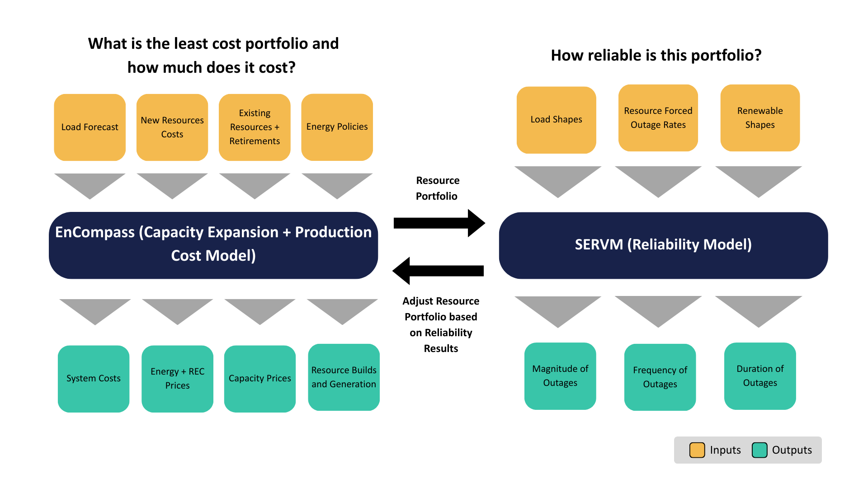This screenshot has height=488, width=868.
Task: Click the 'How reliable is this portfolio?' heading
Action: pos(656,55)
